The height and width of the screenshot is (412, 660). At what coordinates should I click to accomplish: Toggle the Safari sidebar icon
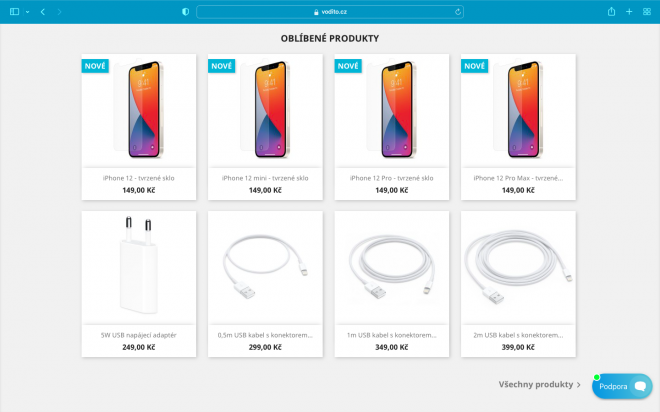14,12
